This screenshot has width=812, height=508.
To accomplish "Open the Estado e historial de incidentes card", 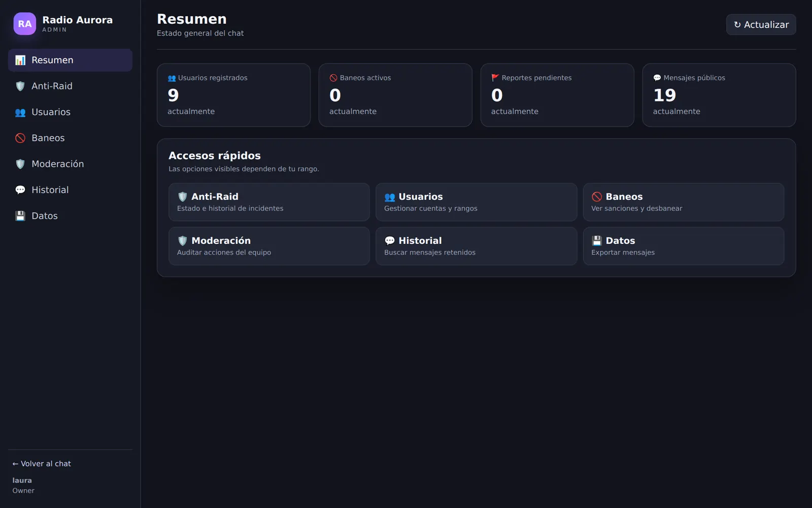I will [269, 202].
